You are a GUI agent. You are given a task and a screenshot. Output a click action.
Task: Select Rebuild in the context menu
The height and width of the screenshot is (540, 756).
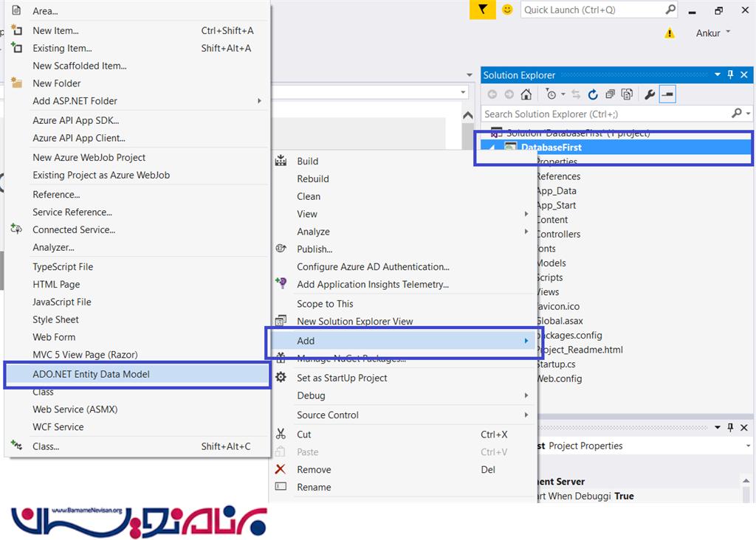402,179
